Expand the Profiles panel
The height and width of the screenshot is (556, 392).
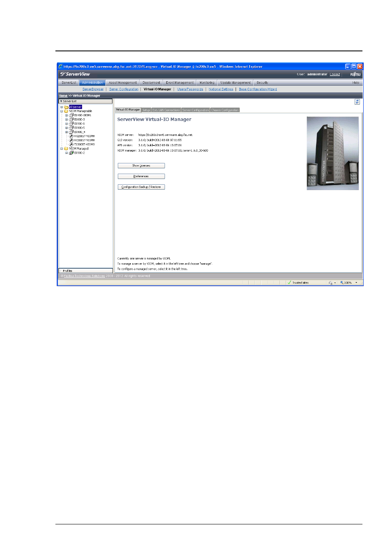click(x=86, y=271)
